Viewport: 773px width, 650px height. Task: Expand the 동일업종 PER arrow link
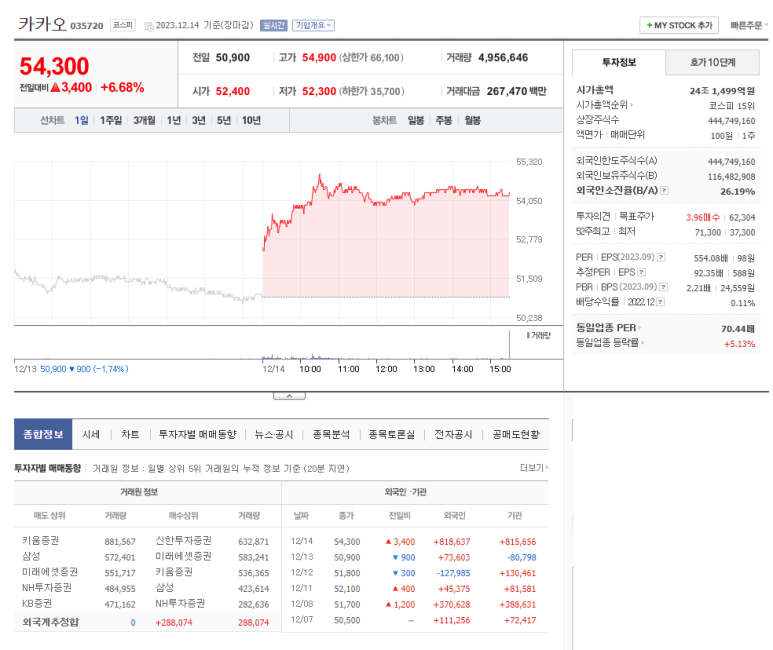(639, 327)
